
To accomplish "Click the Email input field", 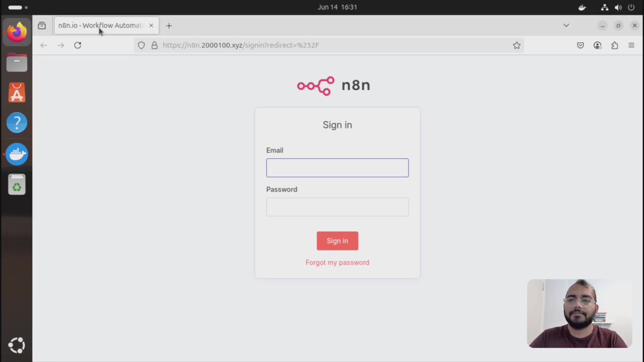I will [x=337, y=168].
